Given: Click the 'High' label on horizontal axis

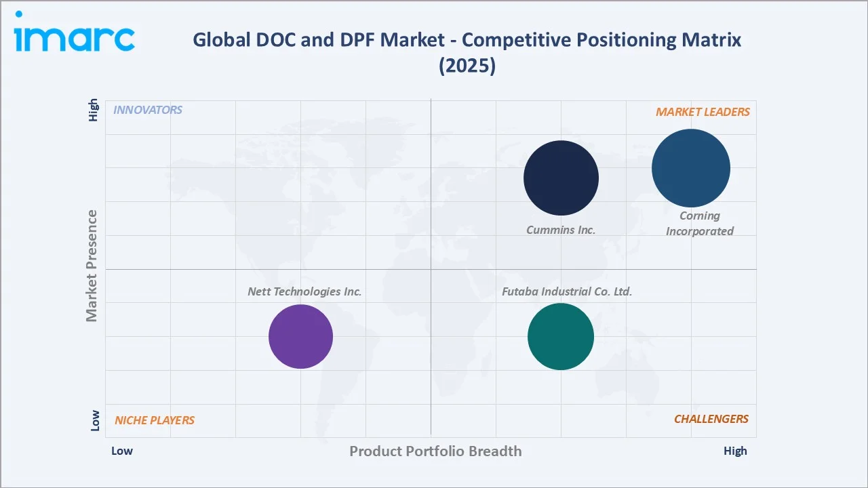Looking at the screenshot, I should (735, 451).
